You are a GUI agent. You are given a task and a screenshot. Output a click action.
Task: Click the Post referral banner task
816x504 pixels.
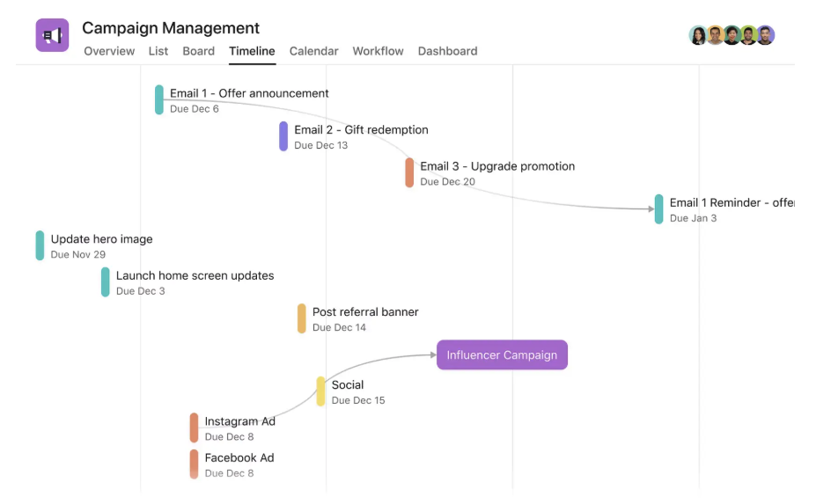point(364,312)
